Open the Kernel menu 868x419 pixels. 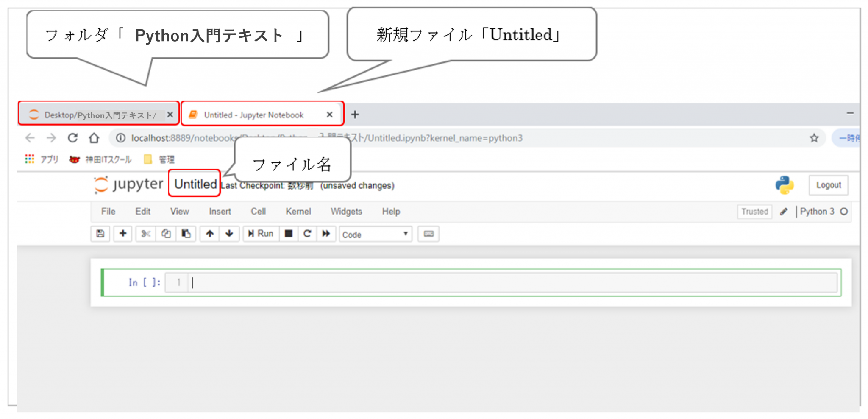pyautogui.click(x=298, y=212)
